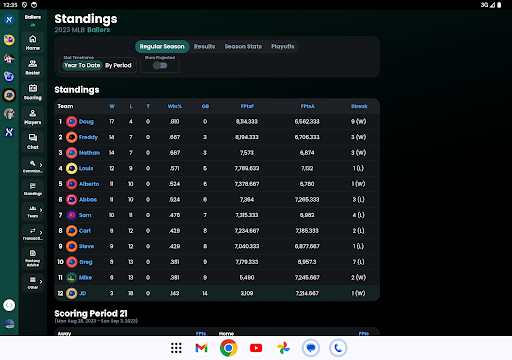512x360 pixels.
Task: Open the Players section
Action: 33,117
